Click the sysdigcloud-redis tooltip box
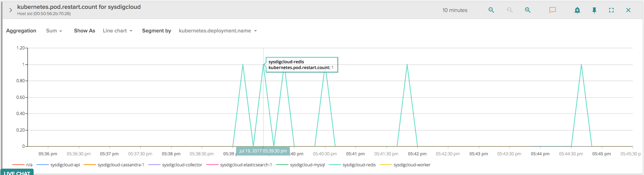Image resolution: width=644 pixels, height=175 pixels. 302,65
